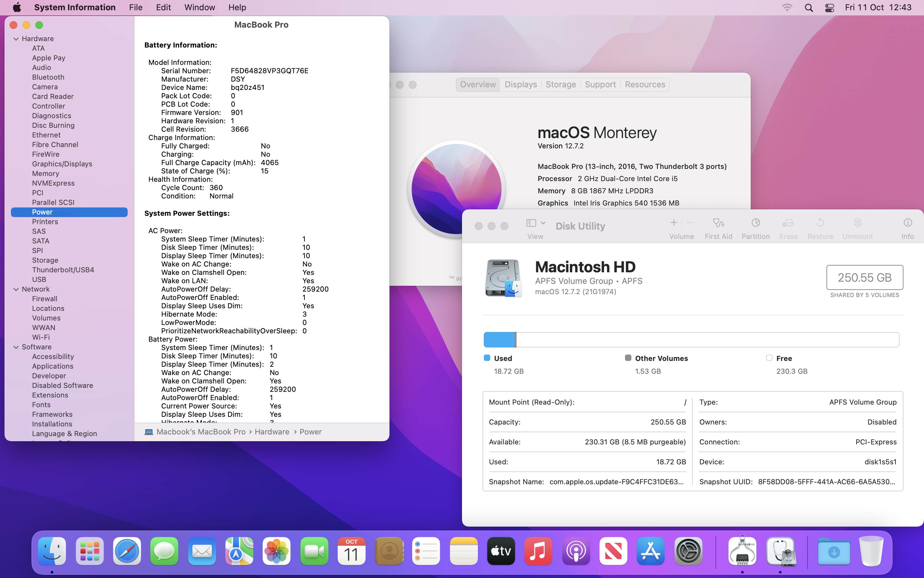Open Photos app in the Dock

click(277, 551)
